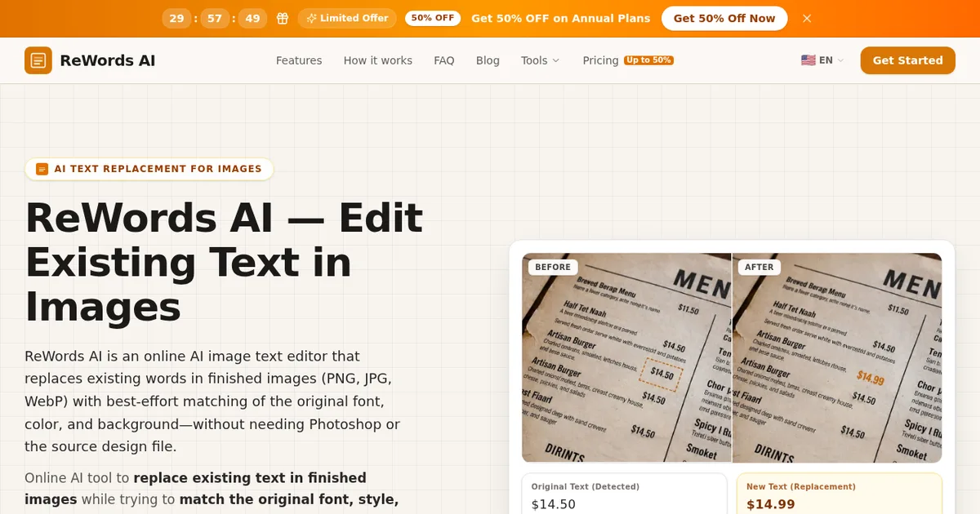Click the New Text replacement field
Screen dimensions: 980x514
(839, 494)
